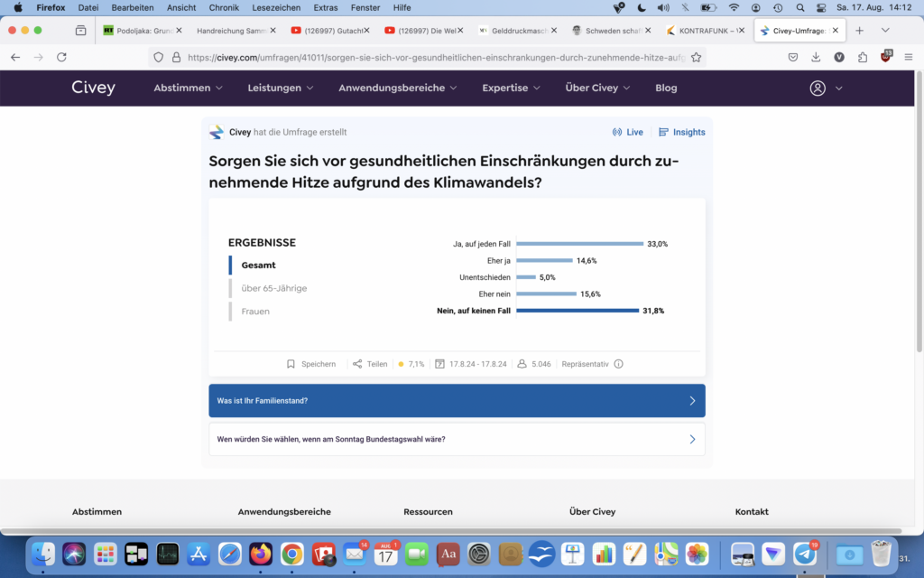Switch results to über 65-Jährige
924x578 pixels.
(273, 288)
